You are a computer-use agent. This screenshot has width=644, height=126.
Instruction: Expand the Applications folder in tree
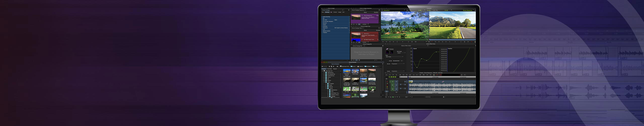pyautogui.click(x=324, y=73)
